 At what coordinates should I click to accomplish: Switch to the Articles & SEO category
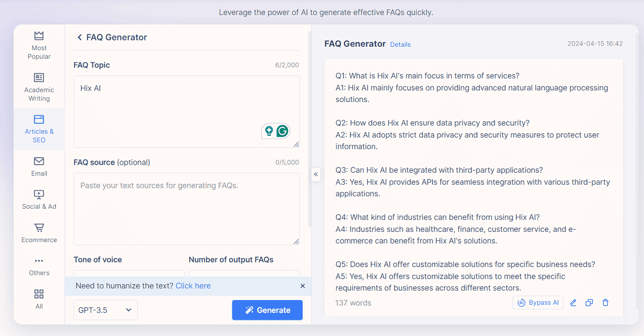tap(39, 129)
